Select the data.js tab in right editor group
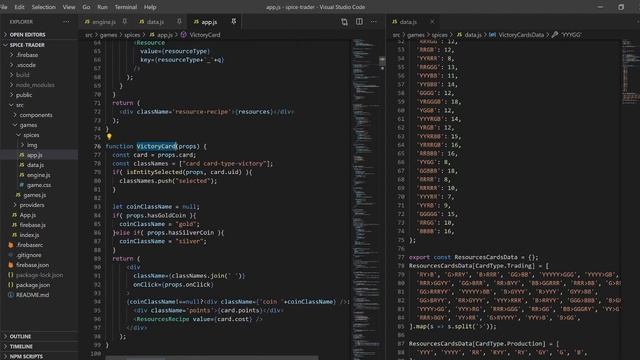This screenshot has height=360, width=640. click(408, 22)
